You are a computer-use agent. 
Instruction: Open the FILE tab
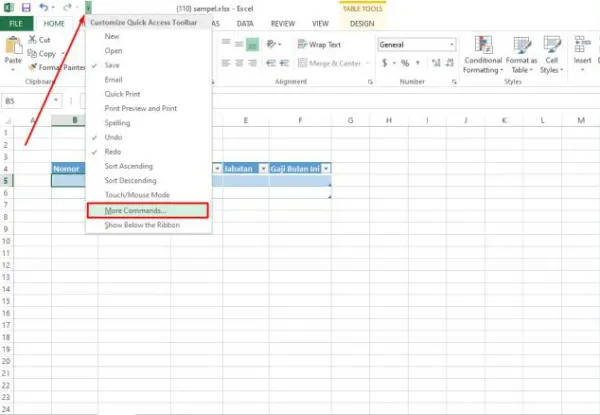tap(16, 24)
